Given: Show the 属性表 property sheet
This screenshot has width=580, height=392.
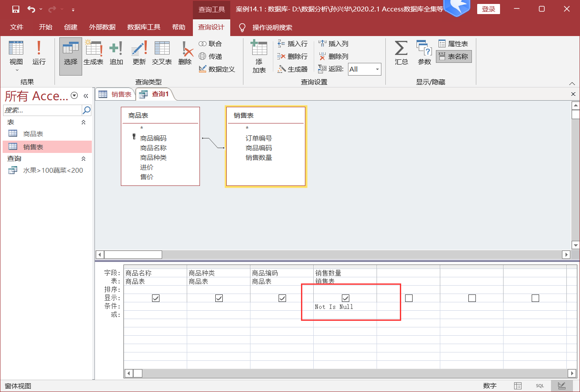Looking at the screenshot, I should tap(453, 44).
